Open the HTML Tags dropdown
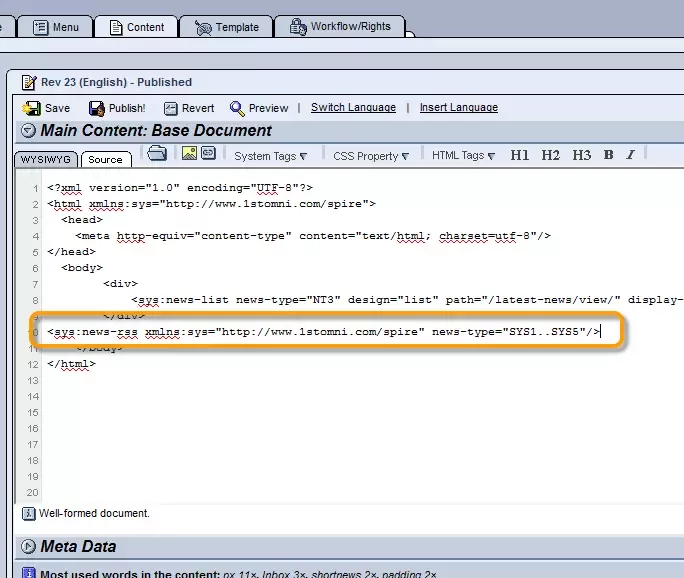This screenshot has width=684, height=578. (463, 156)
